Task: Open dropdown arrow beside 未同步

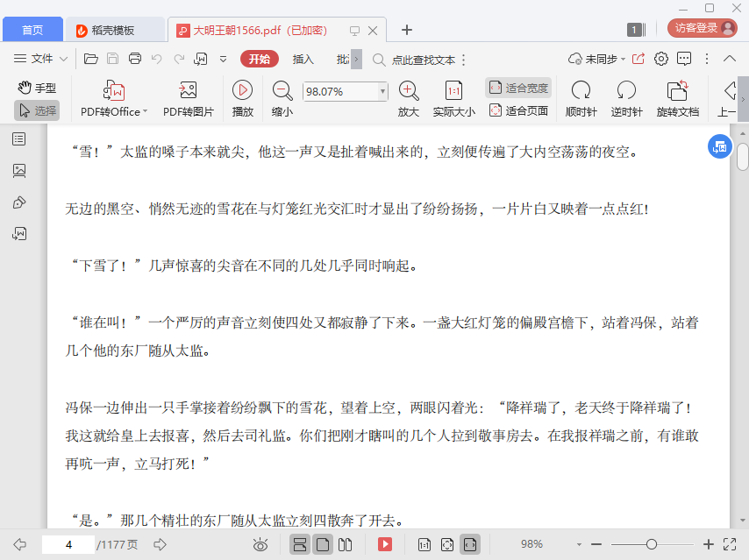Action: click(624, 60)
